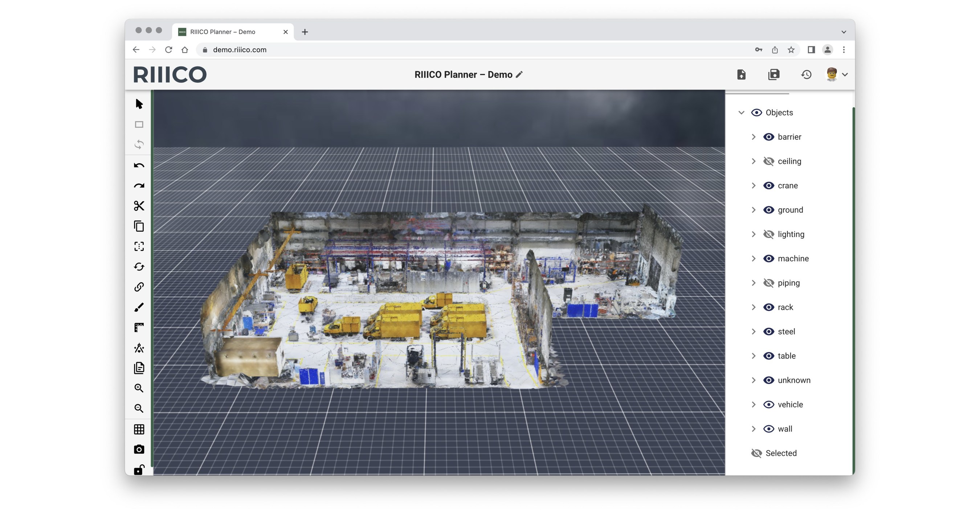980x513 pixels.
Task: Click the save project icon
Action: tap(774, 74)
